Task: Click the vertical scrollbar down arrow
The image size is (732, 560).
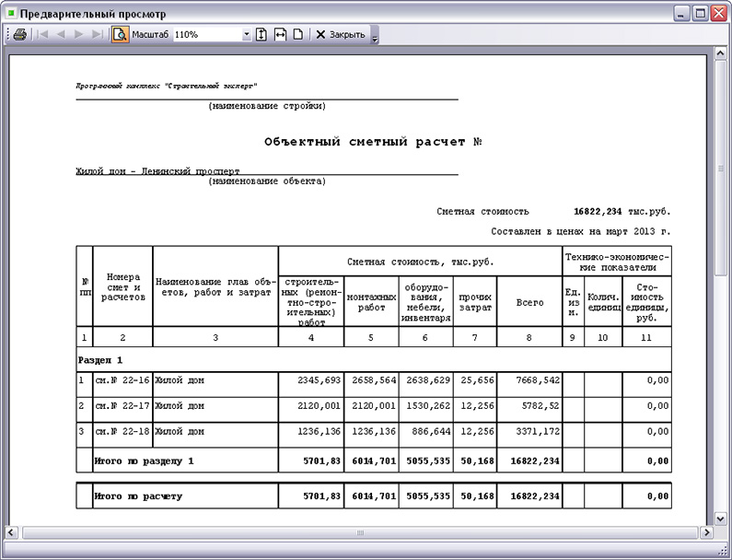Action: [720, 518]
